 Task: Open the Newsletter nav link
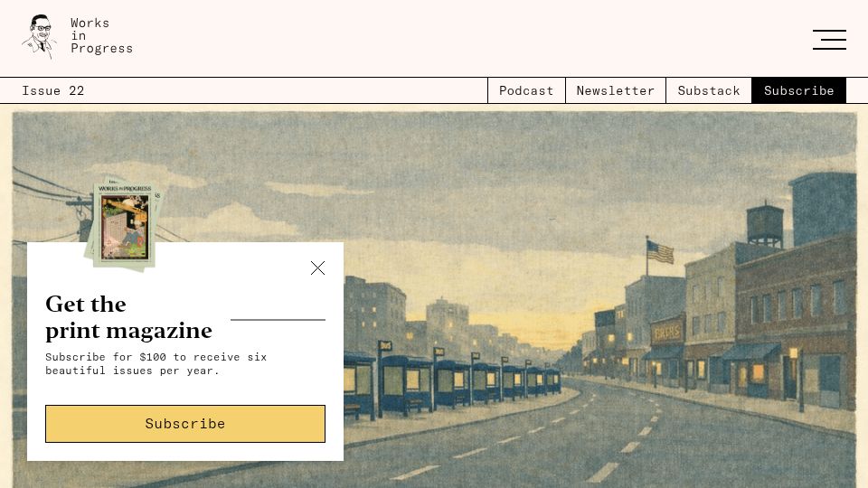(x=616, y=90)
